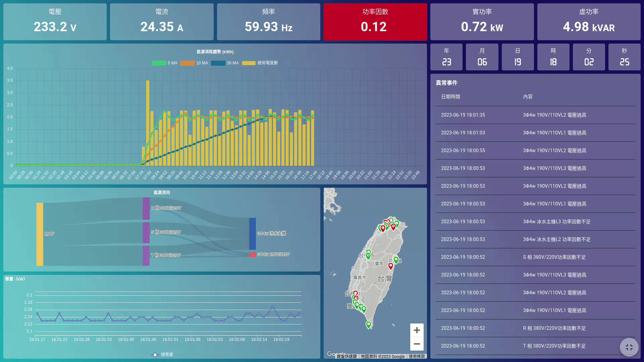This screenshot has height=362, width=644.
Task: Click the 實功率 0.72 kW card
Action: coord(482,22)
